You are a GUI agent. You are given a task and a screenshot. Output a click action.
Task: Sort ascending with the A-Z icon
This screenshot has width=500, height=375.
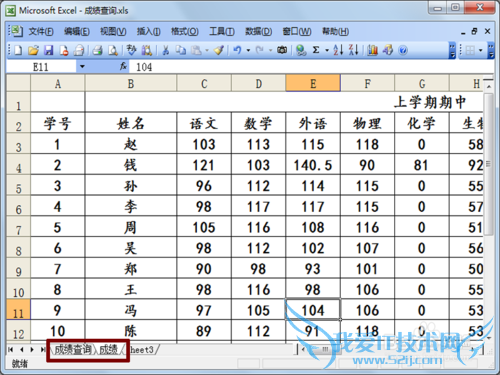(338, 50)
